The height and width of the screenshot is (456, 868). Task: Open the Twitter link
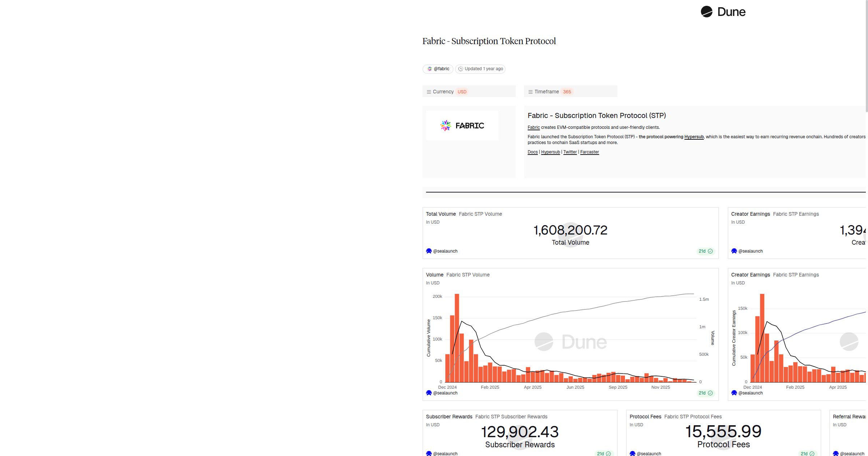click(x=570, y=152)
